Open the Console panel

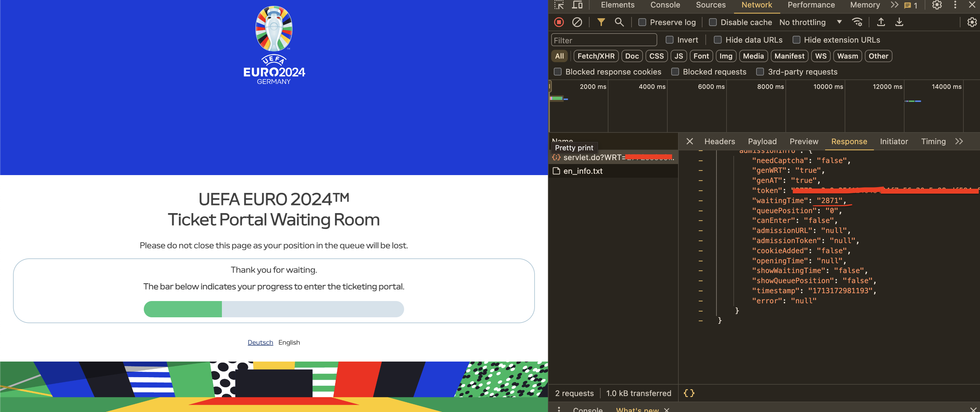665,5
